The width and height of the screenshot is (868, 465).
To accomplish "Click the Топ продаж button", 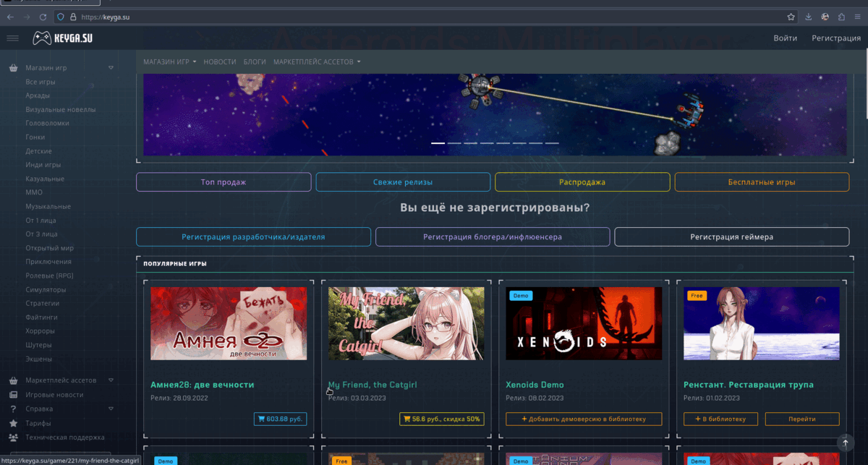I will pos(224,182).
